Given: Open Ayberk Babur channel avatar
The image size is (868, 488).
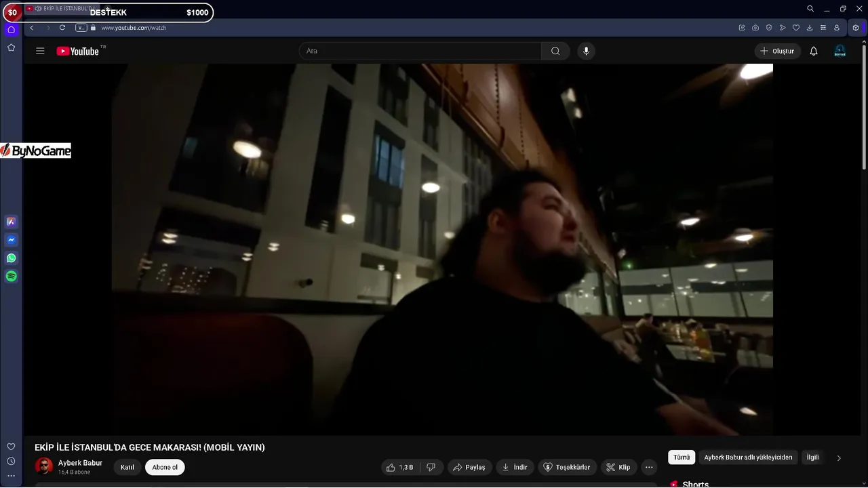Looking at the screenshot, I should tap(44, 466).
